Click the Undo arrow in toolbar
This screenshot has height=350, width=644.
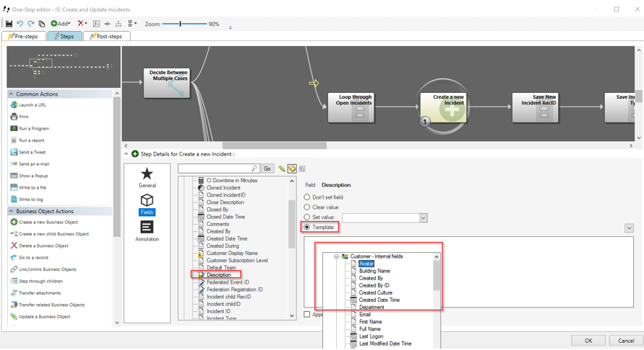tap(20, 24)
